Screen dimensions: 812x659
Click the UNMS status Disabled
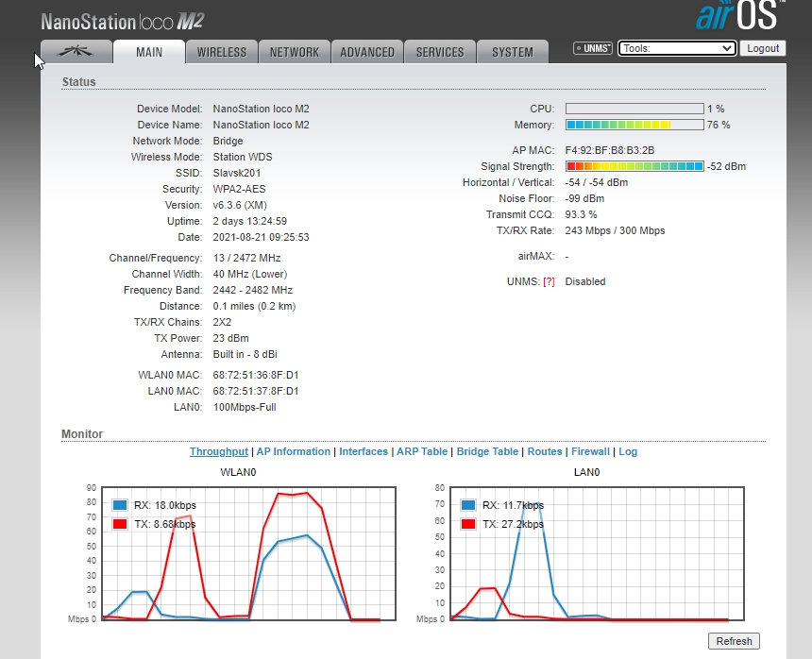pos(585,281)
